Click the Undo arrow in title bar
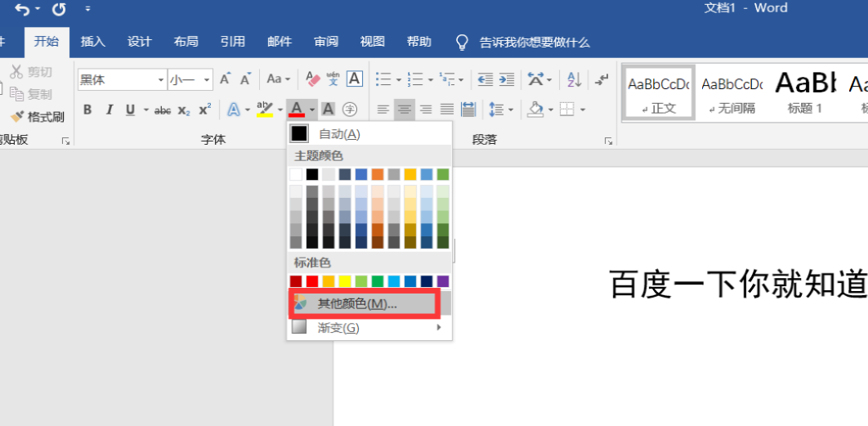Viewport: 868px width, 426px height. pos(22,9)
